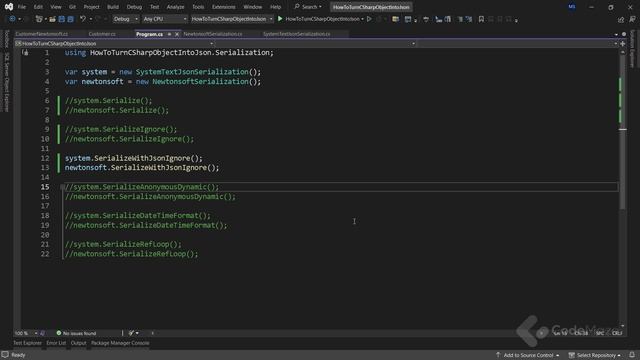Image resolution: width=640 pixels, height=360 pixels.
Task: Open the Package Manager Console tab
Action: click(x=120, y=343)
